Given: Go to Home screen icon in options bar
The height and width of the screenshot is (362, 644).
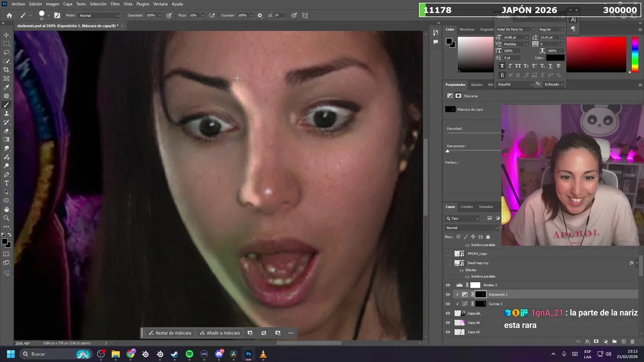Looking at the screenshot, I should (x=9, y=16).
